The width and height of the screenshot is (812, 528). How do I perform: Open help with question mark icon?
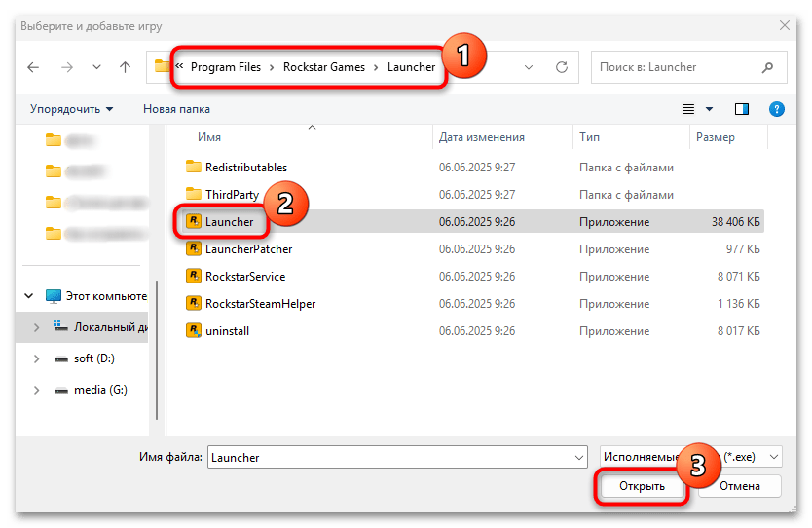pos(776,109)
